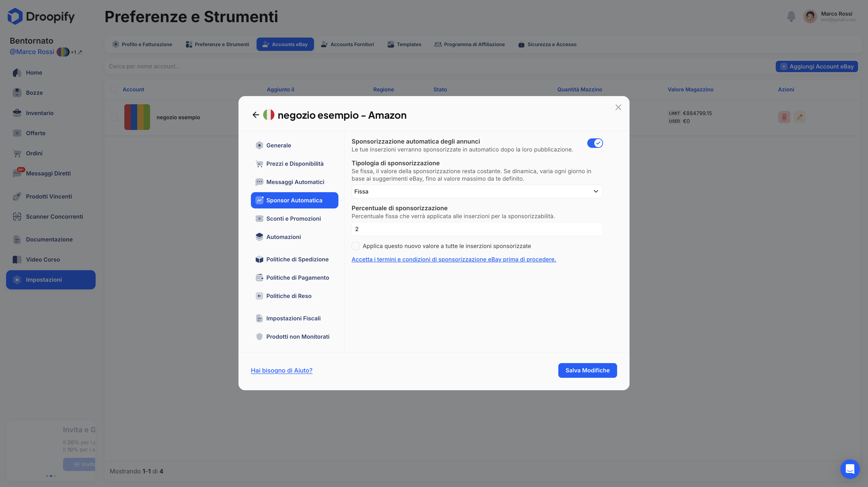
Task: Open the chat support bubble icon
Action: pyautogui.click(x=849, y=469)
